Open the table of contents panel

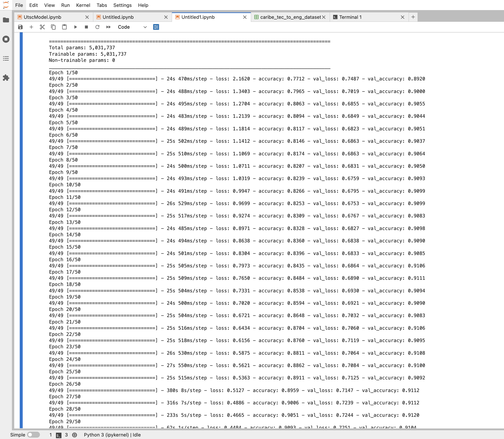click(6, 59)
